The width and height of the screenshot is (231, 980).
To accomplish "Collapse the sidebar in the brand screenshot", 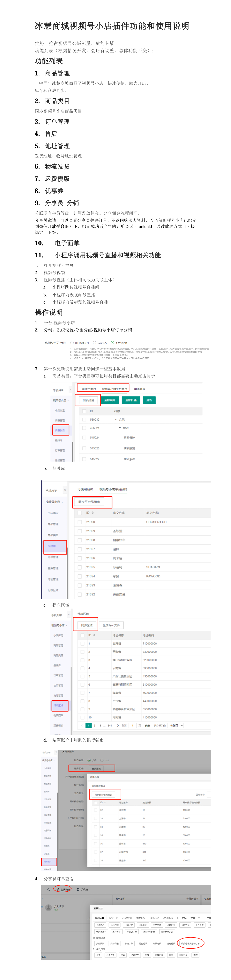I will [x=65, y=490].
